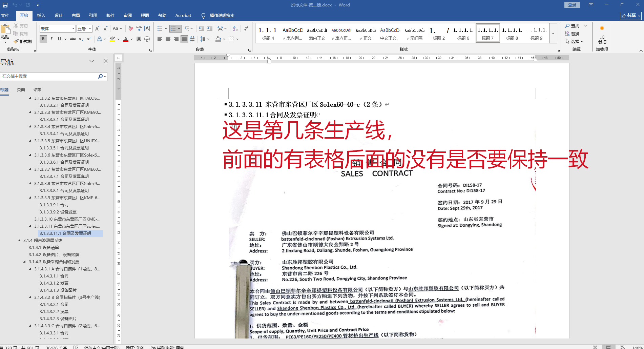
Task: Open the Find (查找) tool
Action: 572,26
